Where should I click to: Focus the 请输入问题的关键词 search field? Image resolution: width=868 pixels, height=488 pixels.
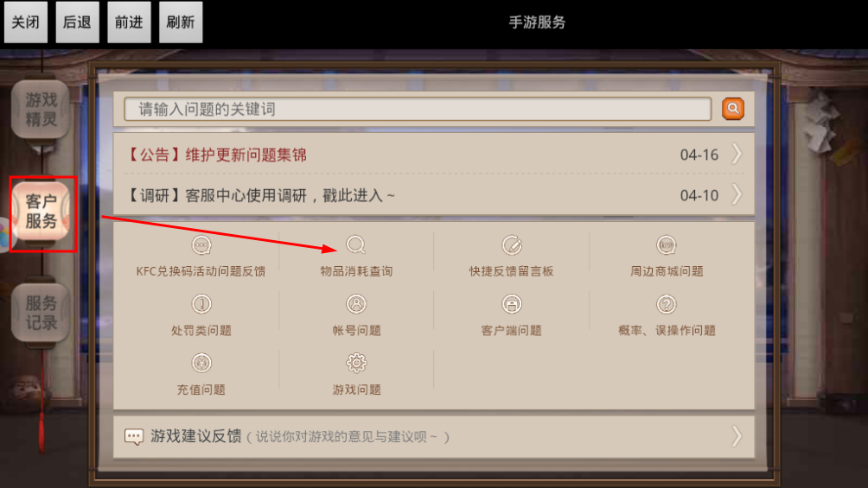tap(418, 109)
